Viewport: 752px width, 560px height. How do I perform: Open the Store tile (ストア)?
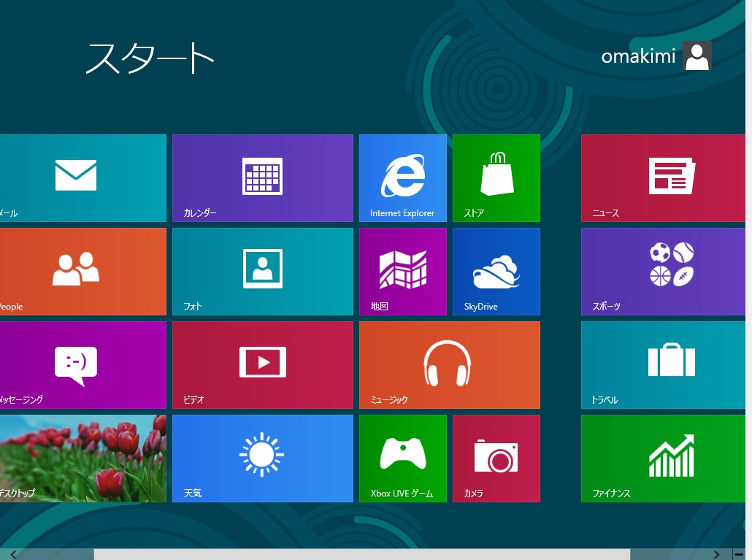496,178
